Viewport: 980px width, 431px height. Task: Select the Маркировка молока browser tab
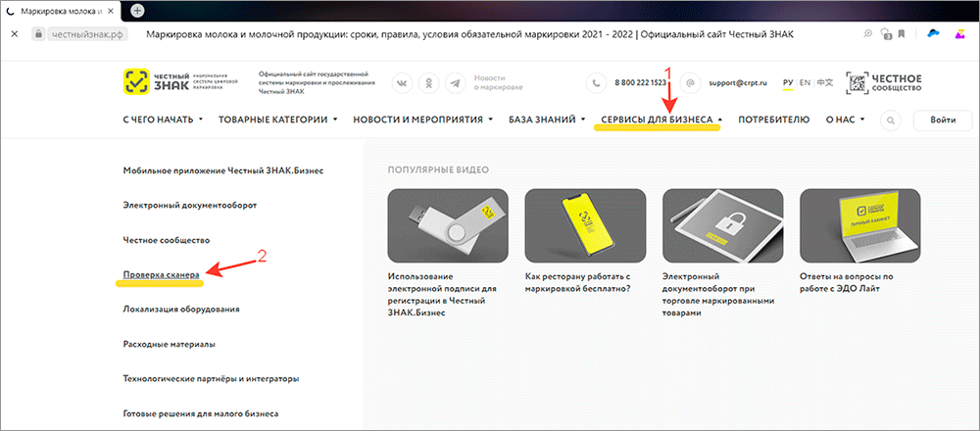click(60, 11)
